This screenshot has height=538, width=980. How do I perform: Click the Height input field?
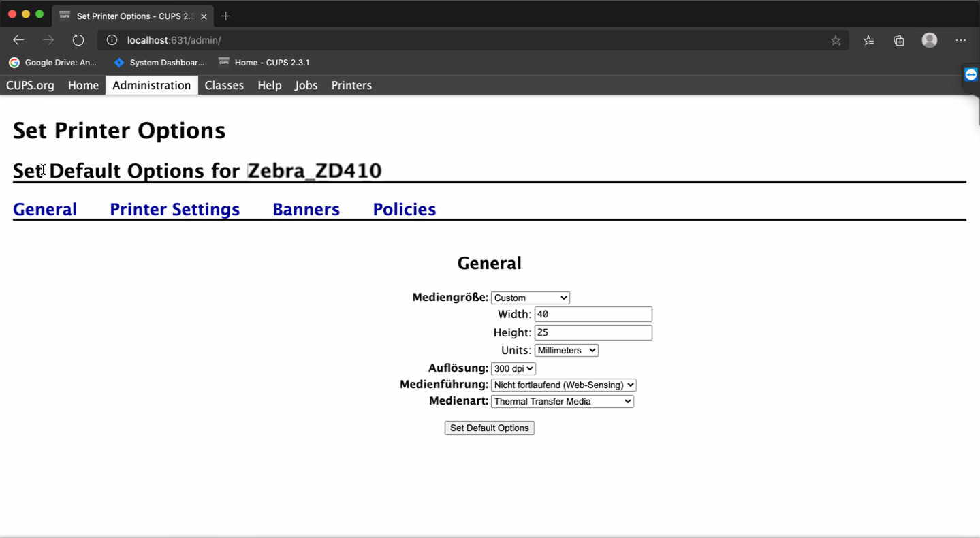pos(593,332)
